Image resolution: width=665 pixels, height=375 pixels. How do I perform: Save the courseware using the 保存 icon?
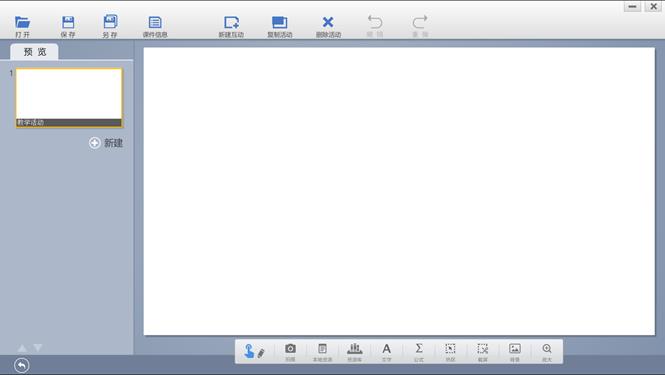pos(68,26)
